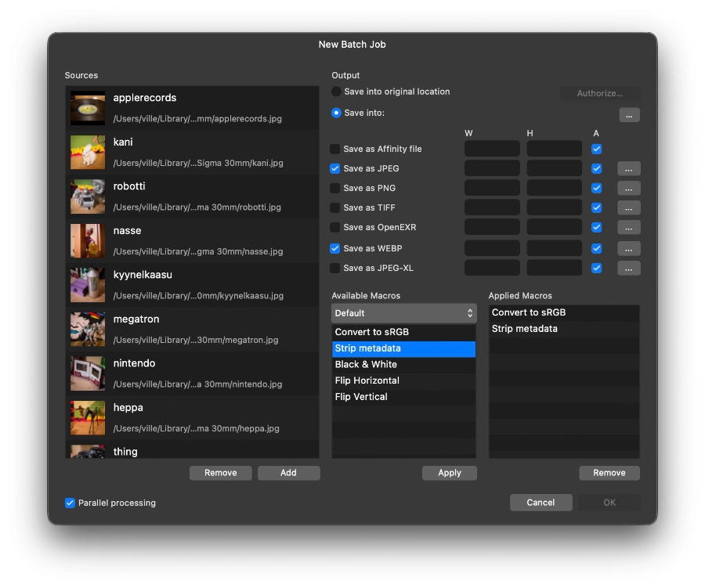Open options for Save as OpenEXR
705x588 pixels.
click(x=628, y=228)
